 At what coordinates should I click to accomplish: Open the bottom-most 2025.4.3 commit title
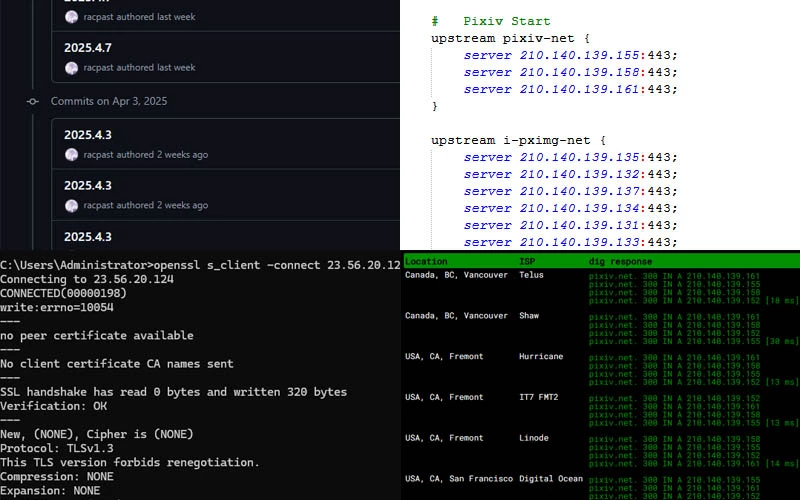(88, 237)
